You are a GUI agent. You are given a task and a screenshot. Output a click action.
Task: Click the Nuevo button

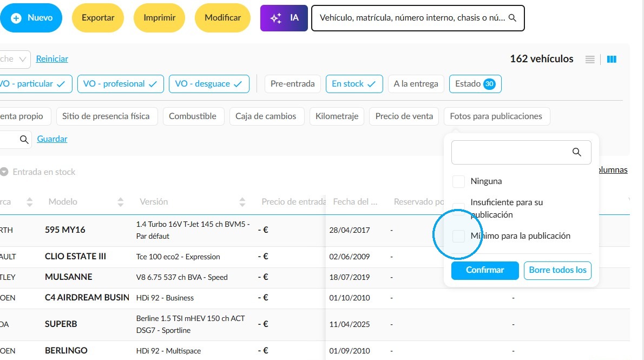click(31, 18)
